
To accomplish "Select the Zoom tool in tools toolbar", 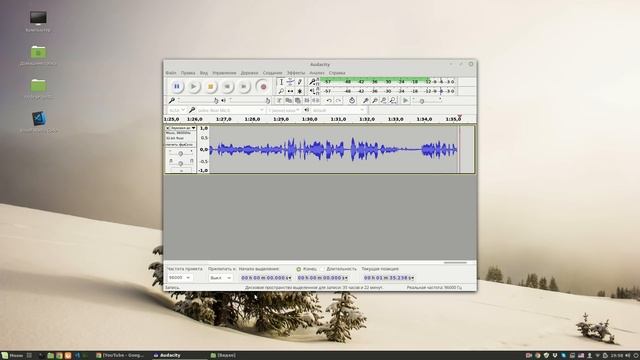I will click(x=281, y=91).
